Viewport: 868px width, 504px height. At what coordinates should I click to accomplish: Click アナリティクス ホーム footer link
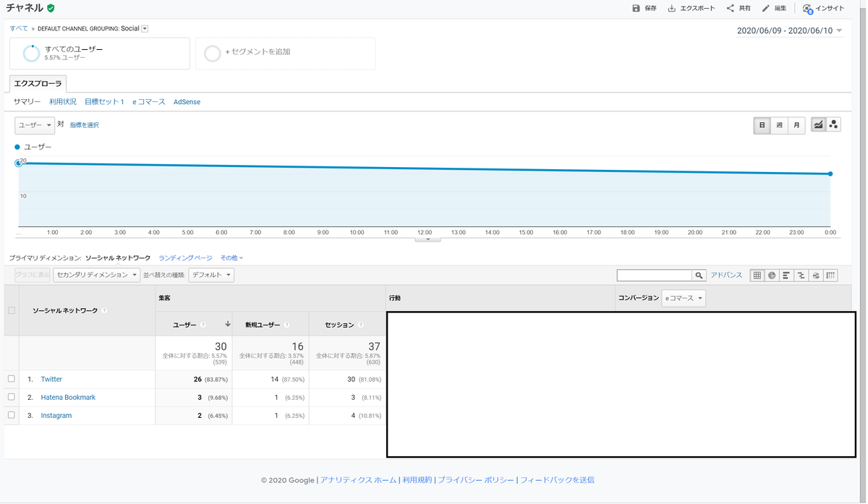(358, 480)
